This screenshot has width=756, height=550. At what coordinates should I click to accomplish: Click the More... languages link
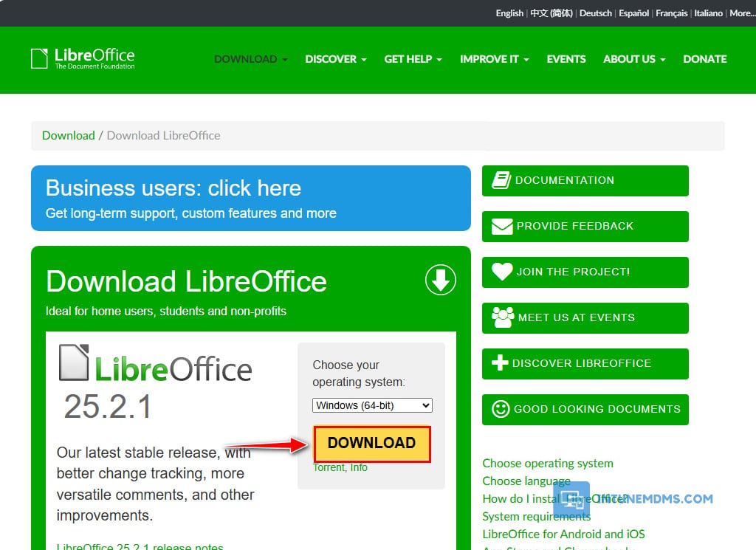coord(743,13)
